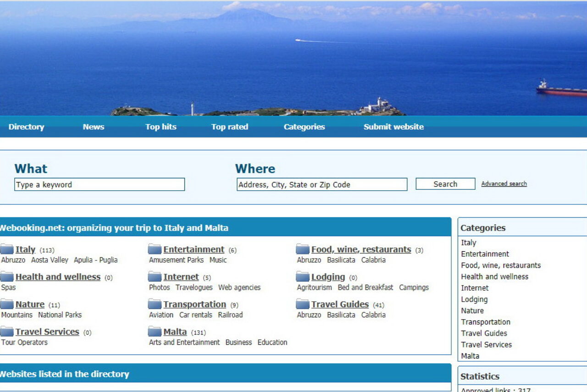Open the Travel Guides folder icon
Viewport: 587px width, 392px height.
click(302, 304)
